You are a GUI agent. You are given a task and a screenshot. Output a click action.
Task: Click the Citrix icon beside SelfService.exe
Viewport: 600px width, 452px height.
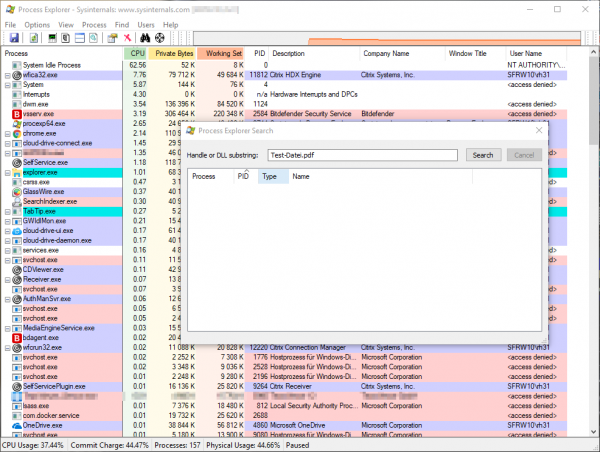pyautogui.click(x=16, y=163)
